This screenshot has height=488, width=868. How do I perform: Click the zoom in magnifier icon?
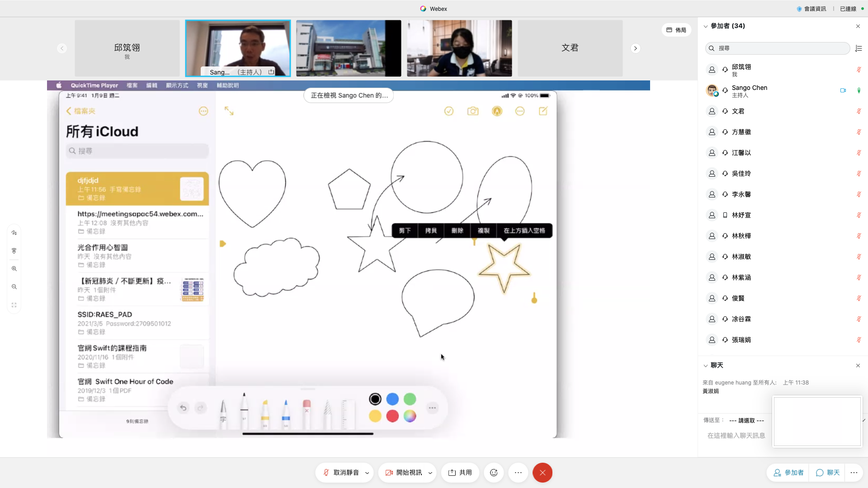click(x=14, y=269)
